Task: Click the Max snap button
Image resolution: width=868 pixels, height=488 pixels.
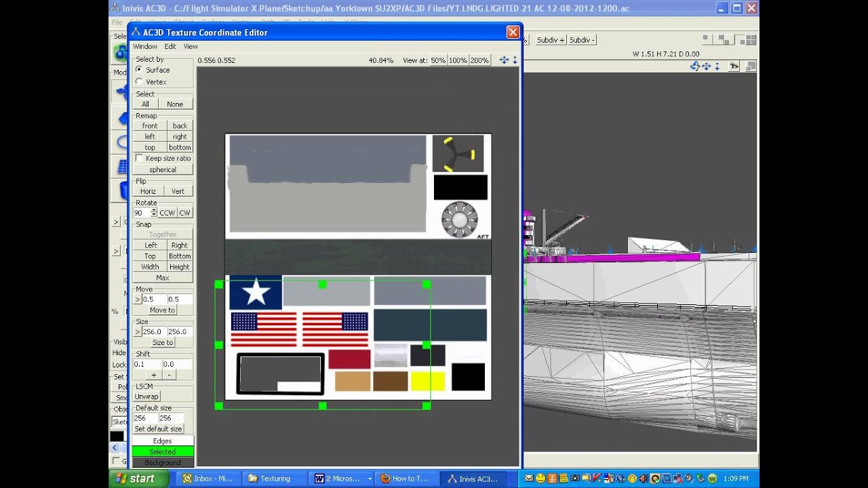Action: pos(163,278)
